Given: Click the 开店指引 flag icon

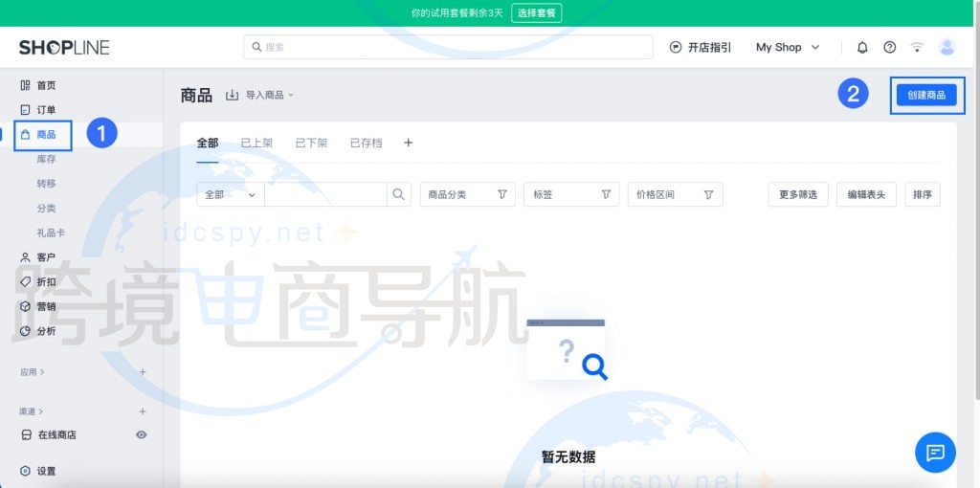Looking at the screenshot, I should point(675,48).
